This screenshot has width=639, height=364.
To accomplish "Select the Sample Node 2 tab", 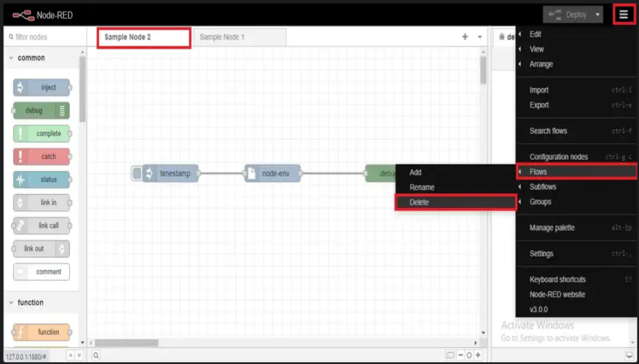I will (x=144, y=38).
